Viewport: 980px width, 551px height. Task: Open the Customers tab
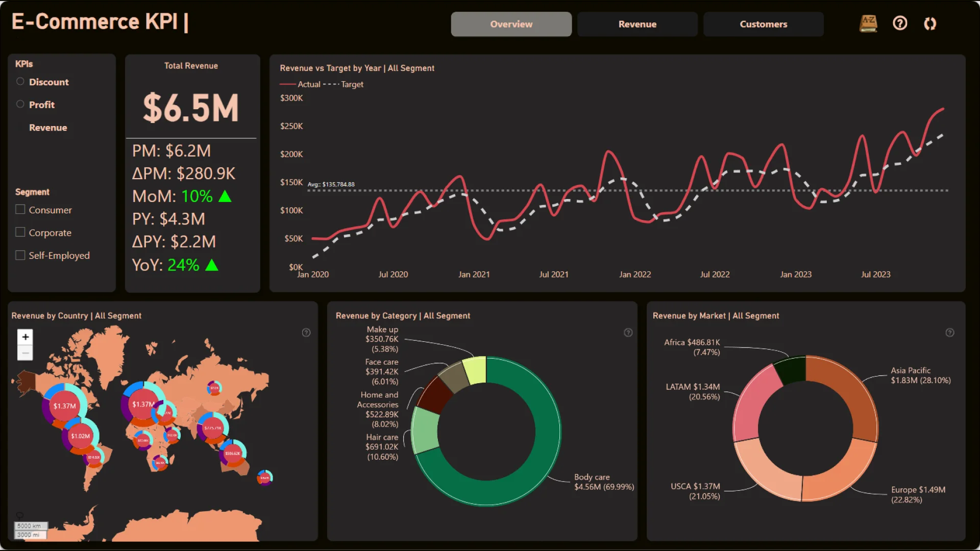763,24
